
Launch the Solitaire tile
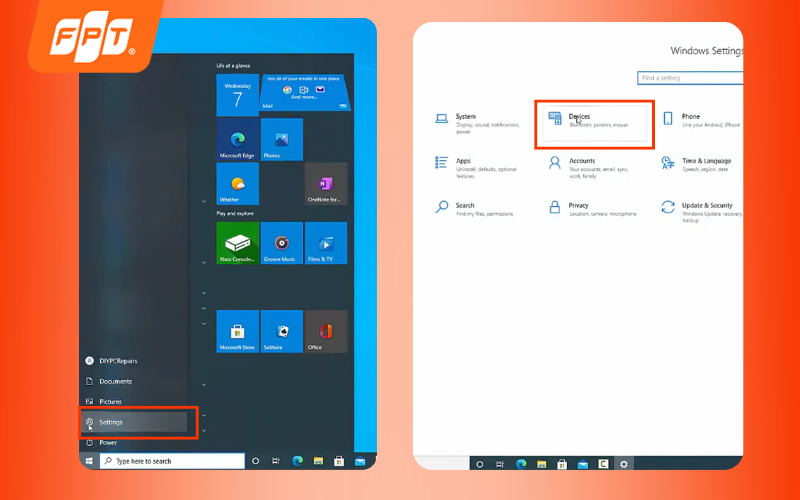click(282, 331)
